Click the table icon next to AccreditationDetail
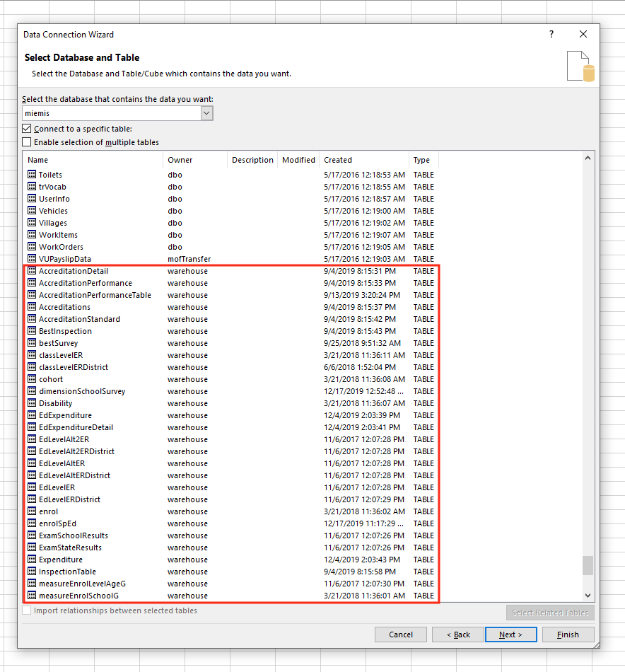The height and width of the screenshot is (672, 625). (x=32, y=271)
